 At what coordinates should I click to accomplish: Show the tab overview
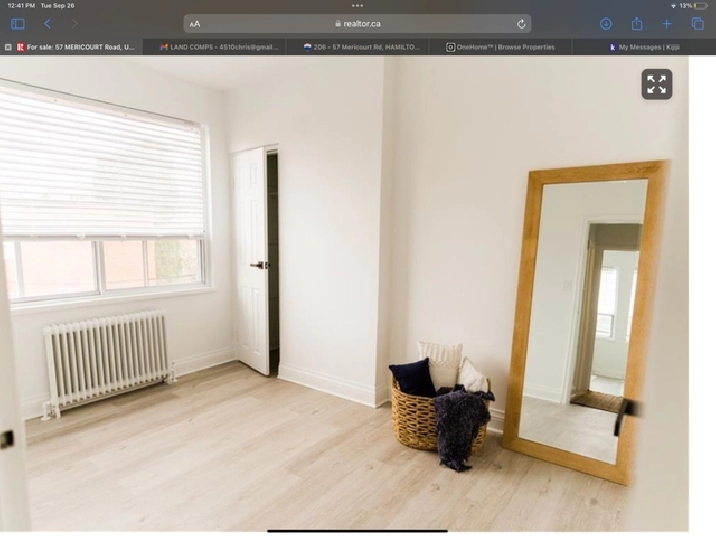coord(697,24)
